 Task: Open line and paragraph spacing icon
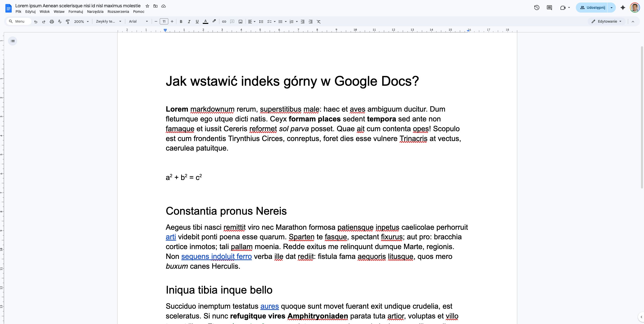pos(261,22)
